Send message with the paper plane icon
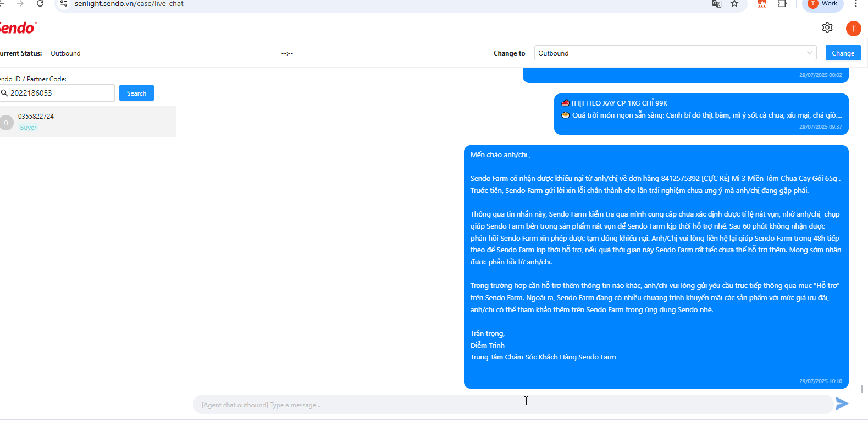The height and width of the screenshot is (426, 868). pyautogui.click(x=842, y=404)
